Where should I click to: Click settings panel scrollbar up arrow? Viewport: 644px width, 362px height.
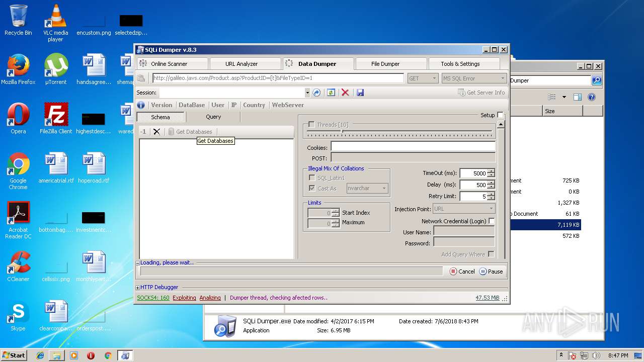coord(501,124)
